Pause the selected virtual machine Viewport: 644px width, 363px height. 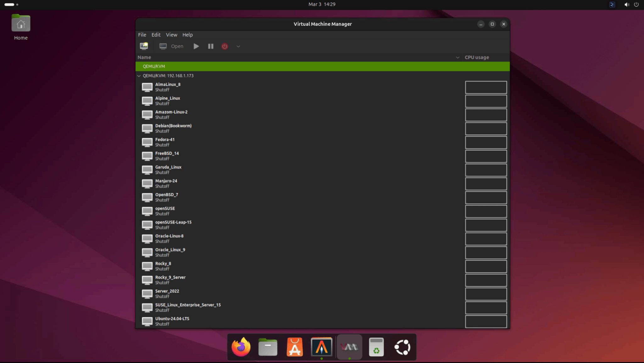tap(210, 46)
